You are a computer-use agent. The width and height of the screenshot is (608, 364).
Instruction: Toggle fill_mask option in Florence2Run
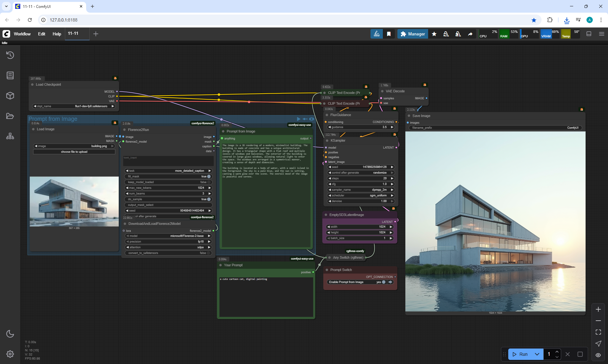coord(209,176)
